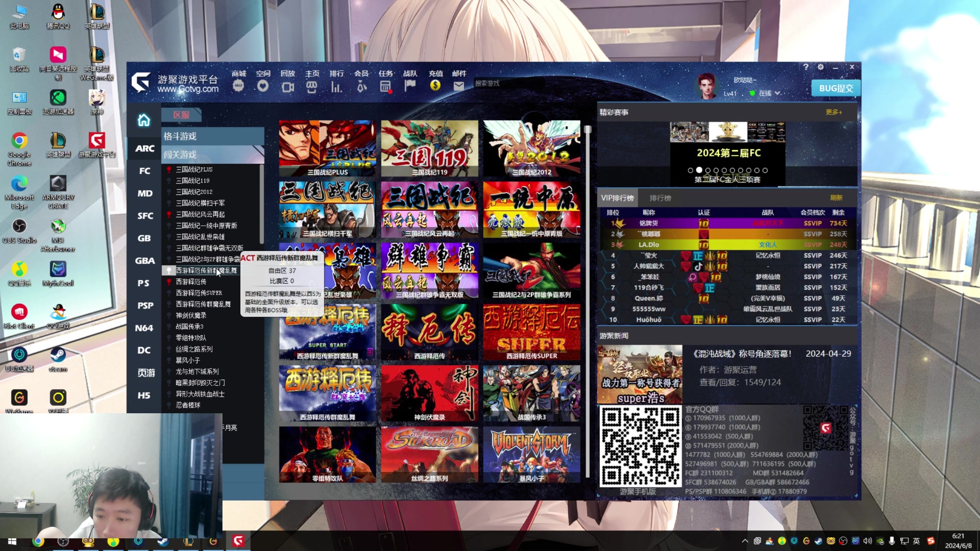Select the third carousel dot

pyautogui.click(x=707, y=170)
